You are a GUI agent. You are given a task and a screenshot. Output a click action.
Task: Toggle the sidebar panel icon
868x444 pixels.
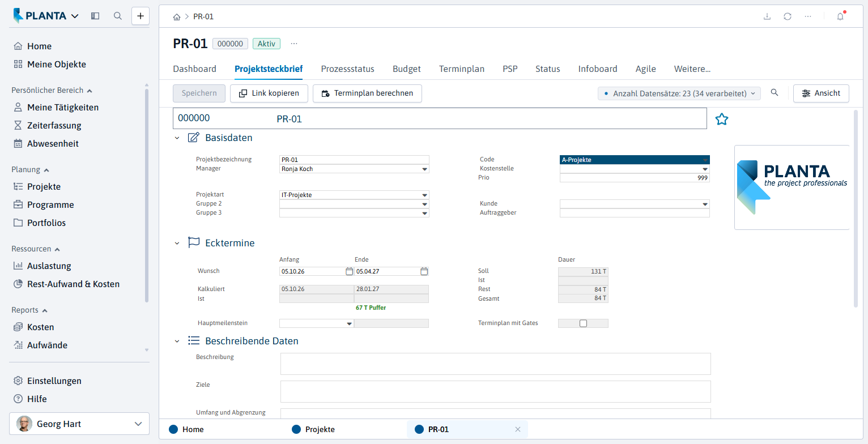click(x=95, y=16)
